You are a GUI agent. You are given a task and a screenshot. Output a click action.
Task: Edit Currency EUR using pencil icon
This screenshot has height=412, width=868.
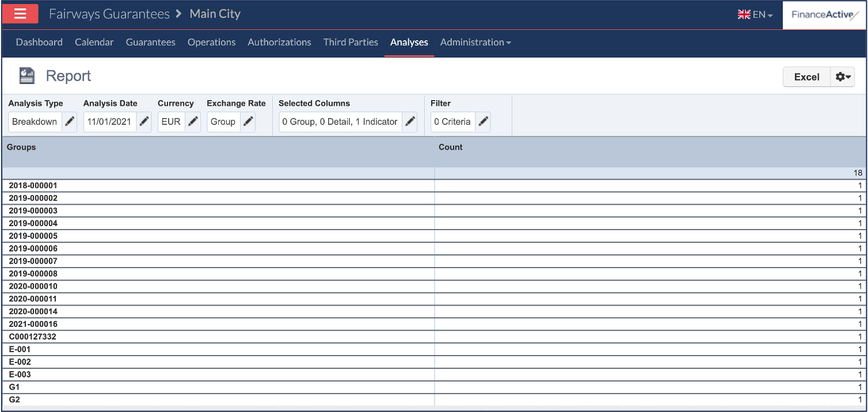click(x=193, y=122)
